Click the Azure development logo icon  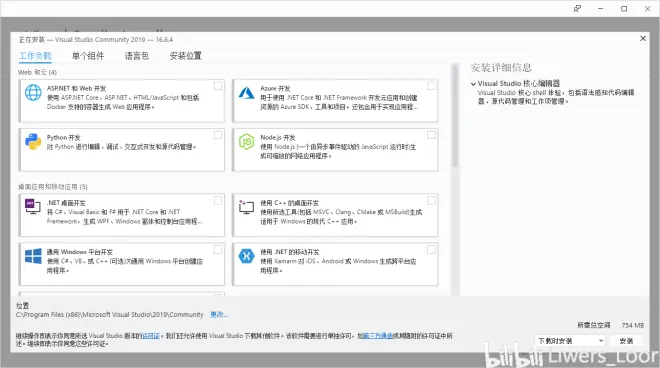tap(247, 93)
